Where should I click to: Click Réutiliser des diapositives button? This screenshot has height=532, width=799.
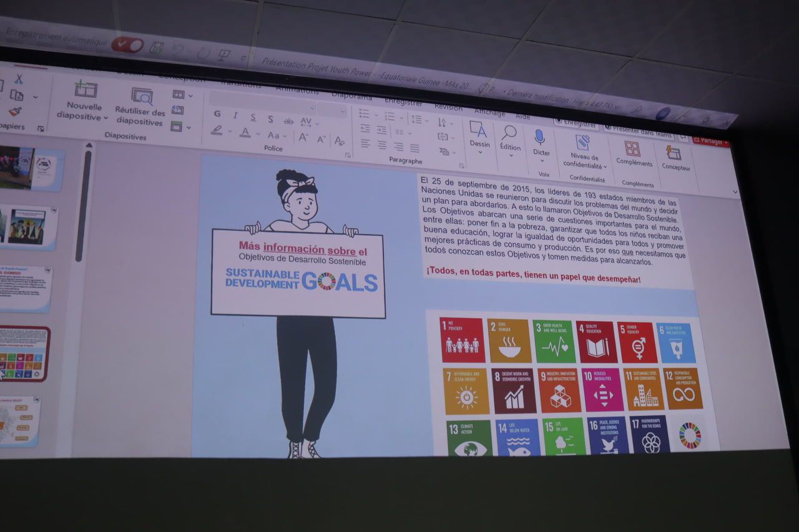(x=141, y=107)
